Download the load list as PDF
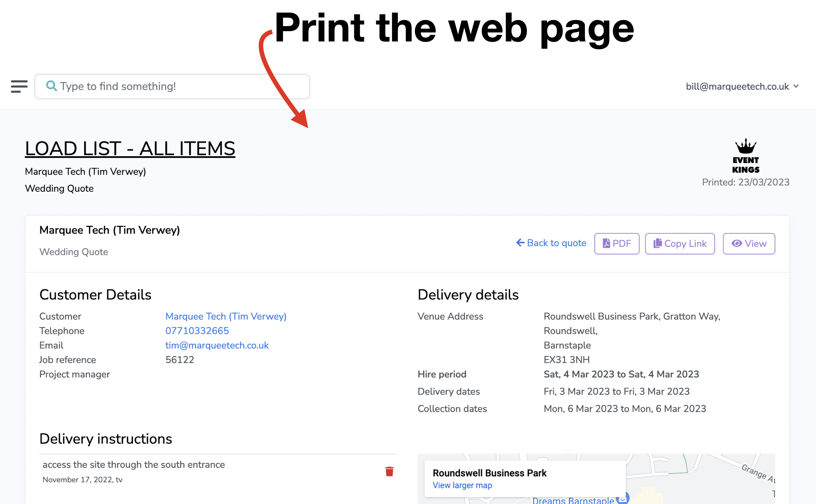This screenshot has height=504, width=816. [x=617, y=243]
